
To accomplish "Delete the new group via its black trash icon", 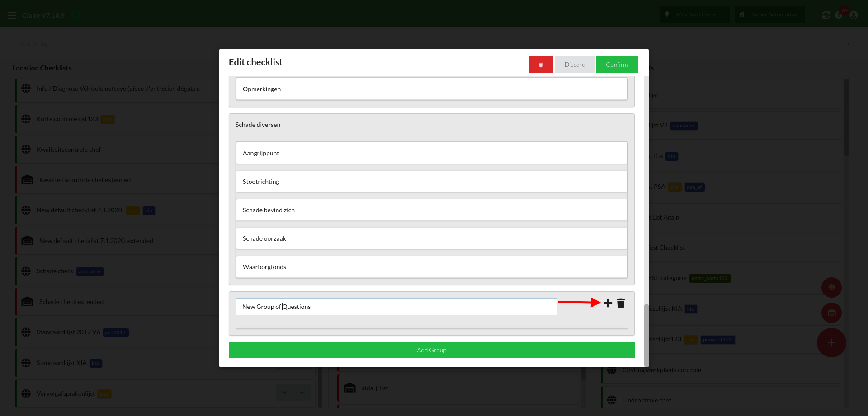I will coord(621,303).
